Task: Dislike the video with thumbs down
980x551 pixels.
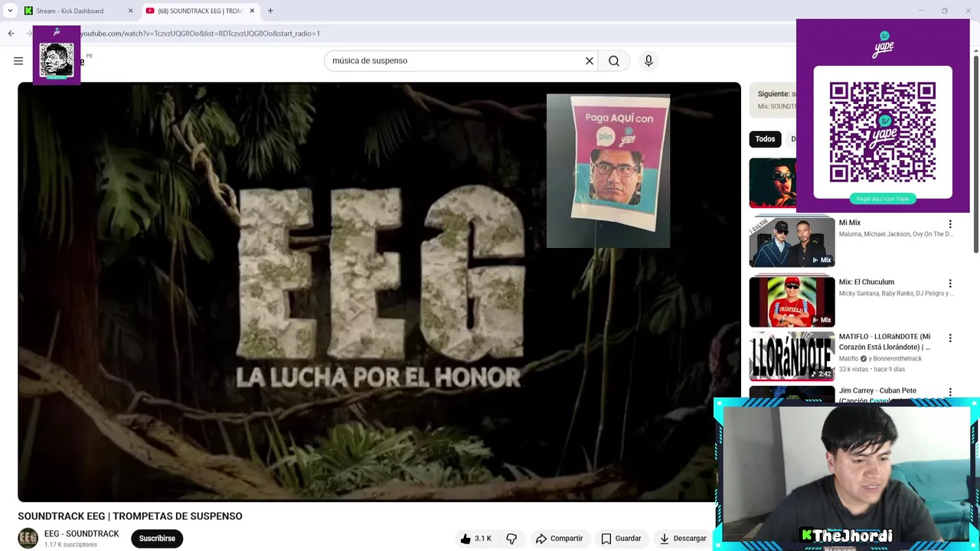Action: click(511, 539)
